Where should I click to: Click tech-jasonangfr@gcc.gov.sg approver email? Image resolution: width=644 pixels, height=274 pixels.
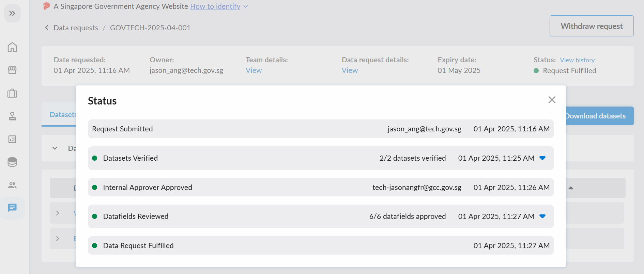[417, 187]
